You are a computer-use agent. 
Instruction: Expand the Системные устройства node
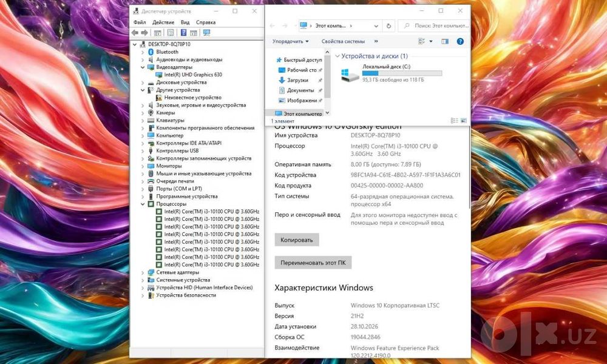tap(143, 280)
